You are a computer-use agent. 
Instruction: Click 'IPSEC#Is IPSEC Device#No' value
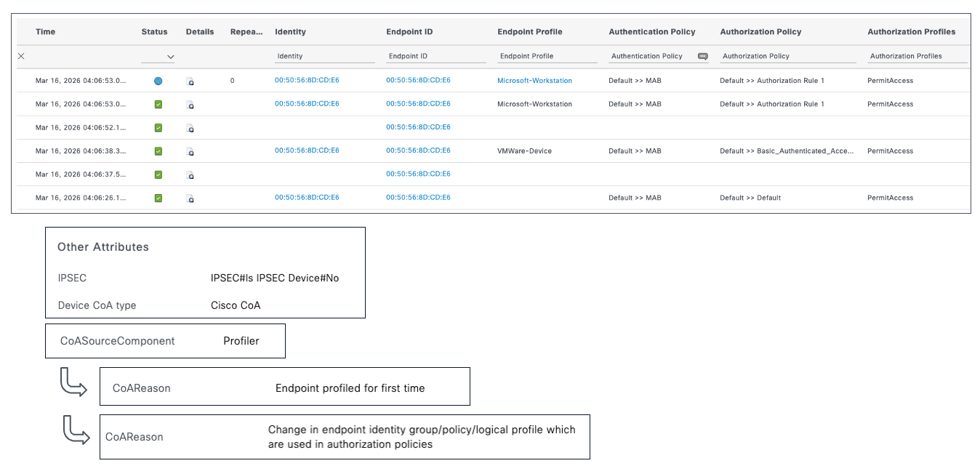point(275,278)
